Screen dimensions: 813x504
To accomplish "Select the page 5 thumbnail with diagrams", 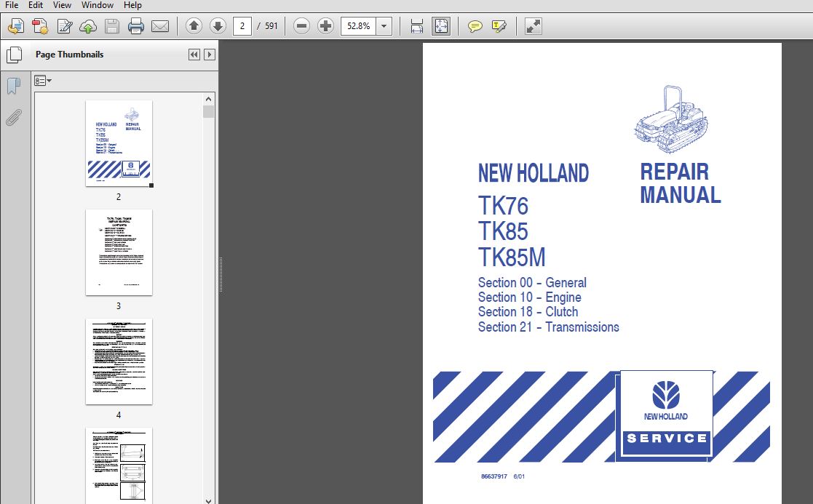I will (119, 465).
